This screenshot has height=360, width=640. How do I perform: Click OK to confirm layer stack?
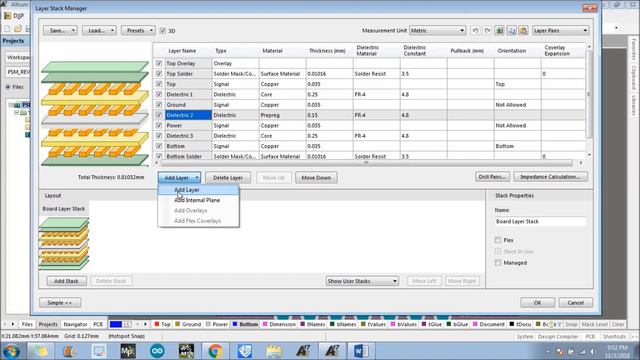[x=537, y=302]
